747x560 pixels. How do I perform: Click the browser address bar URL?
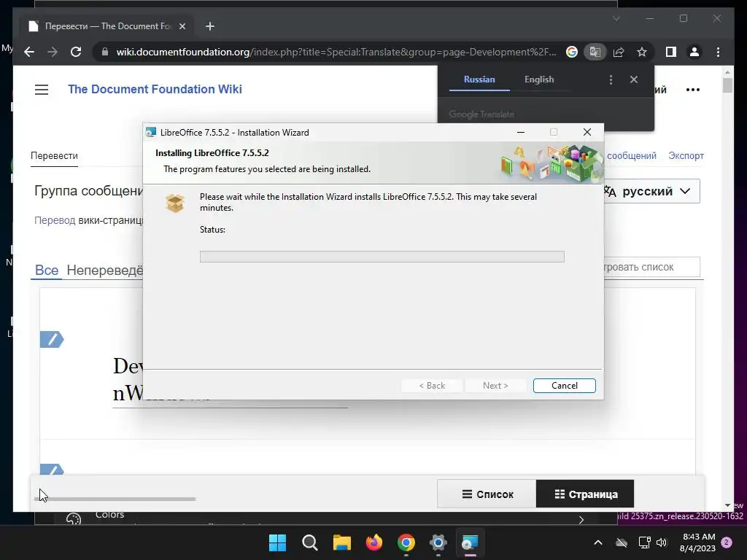pyautogui.click(x=336, y=52)
